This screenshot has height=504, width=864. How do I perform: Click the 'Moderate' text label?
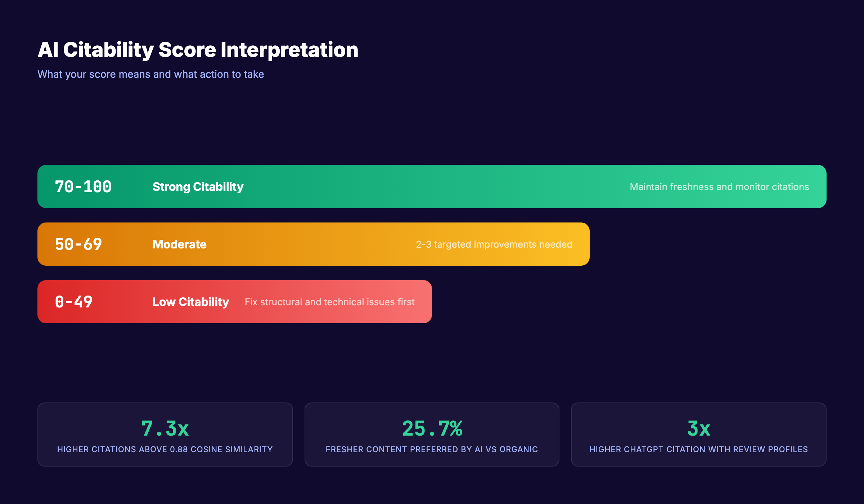click(x=179, y=244)
